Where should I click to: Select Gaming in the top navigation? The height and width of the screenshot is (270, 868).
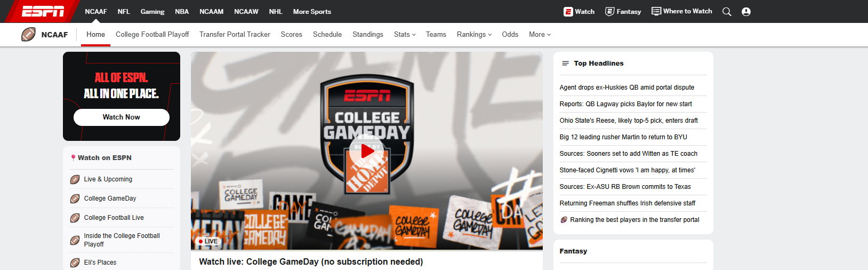tap(152, 12)
